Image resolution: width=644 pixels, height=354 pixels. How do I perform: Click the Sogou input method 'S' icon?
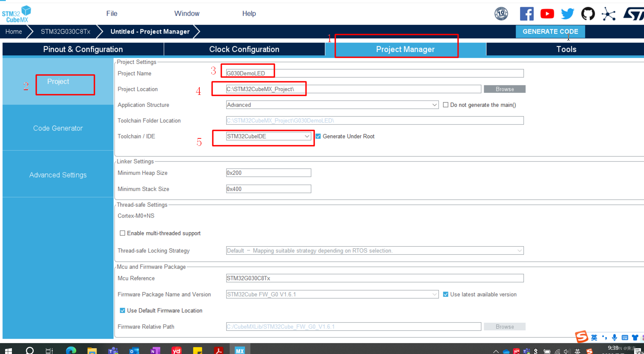pos(581,337)
